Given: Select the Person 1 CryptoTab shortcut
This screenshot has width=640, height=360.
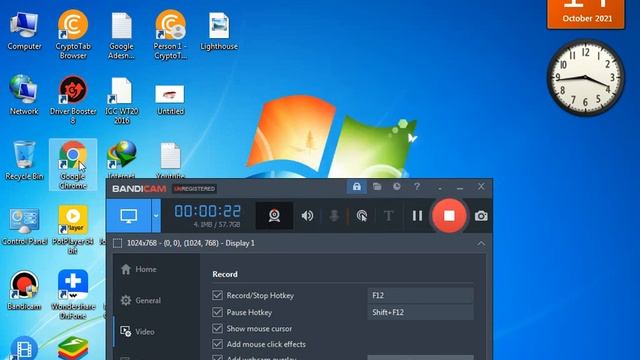Looking at the screenshot, I should pyautogui.click(x=170, y=35).
